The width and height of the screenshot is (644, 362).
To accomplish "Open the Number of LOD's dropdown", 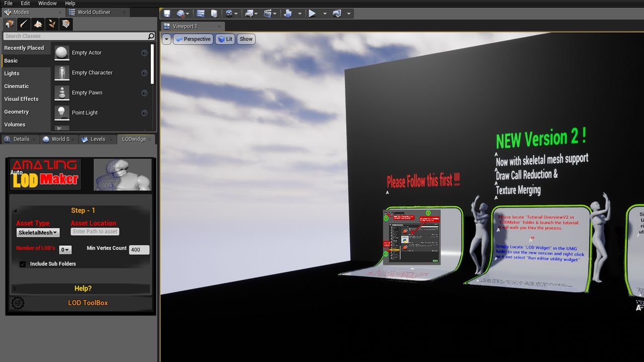I will 65,250.
